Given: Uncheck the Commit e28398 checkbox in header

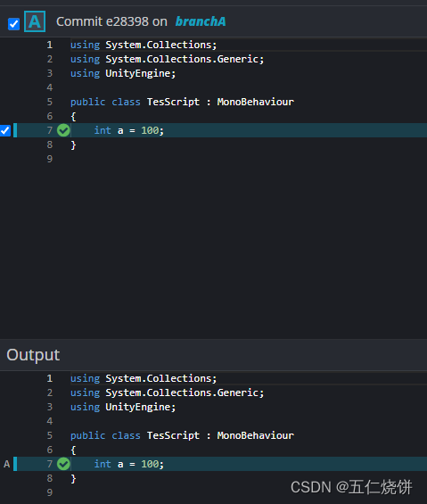Looking at the screenshot, I should (x=13, y=24).
